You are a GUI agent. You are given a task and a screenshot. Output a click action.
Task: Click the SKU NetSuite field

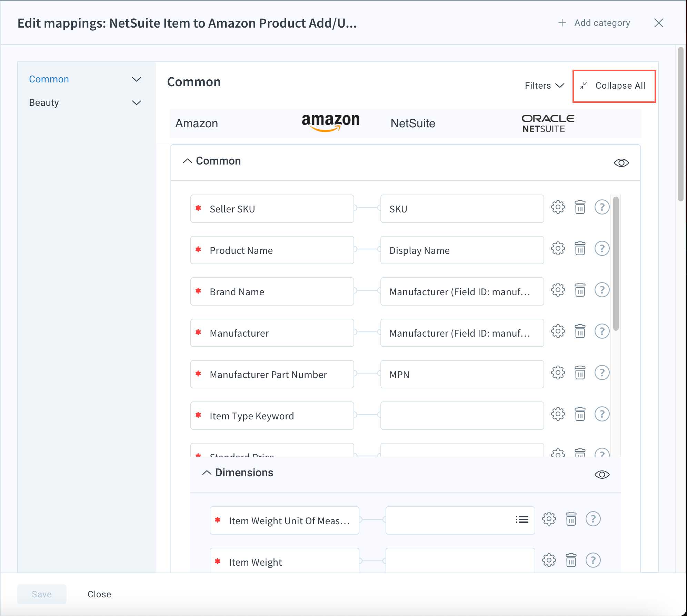(462, 209)
